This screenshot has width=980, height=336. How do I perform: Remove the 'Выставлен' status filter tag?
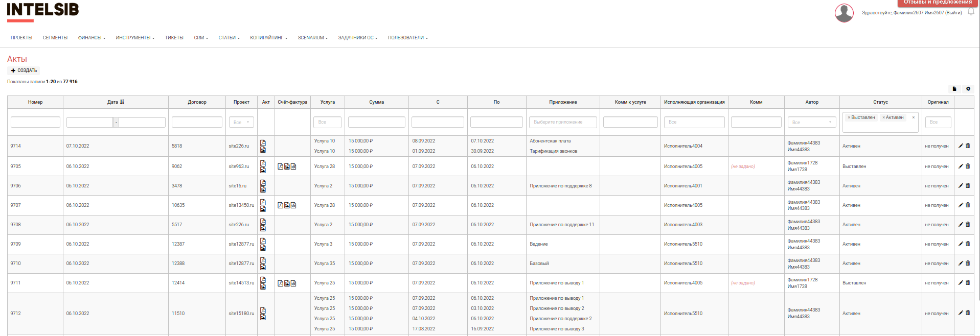pyautogui.click(x=849, y=117)
